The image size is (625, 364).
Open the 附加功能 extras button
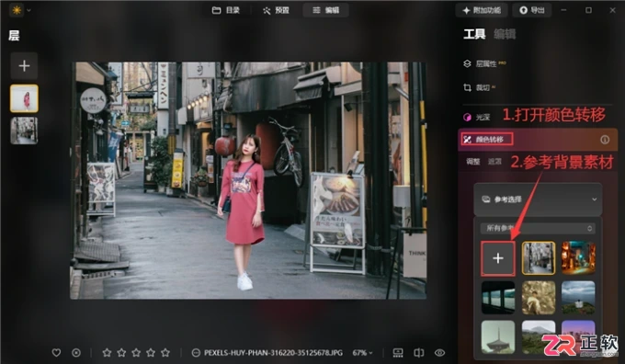(x=482, y=10)
